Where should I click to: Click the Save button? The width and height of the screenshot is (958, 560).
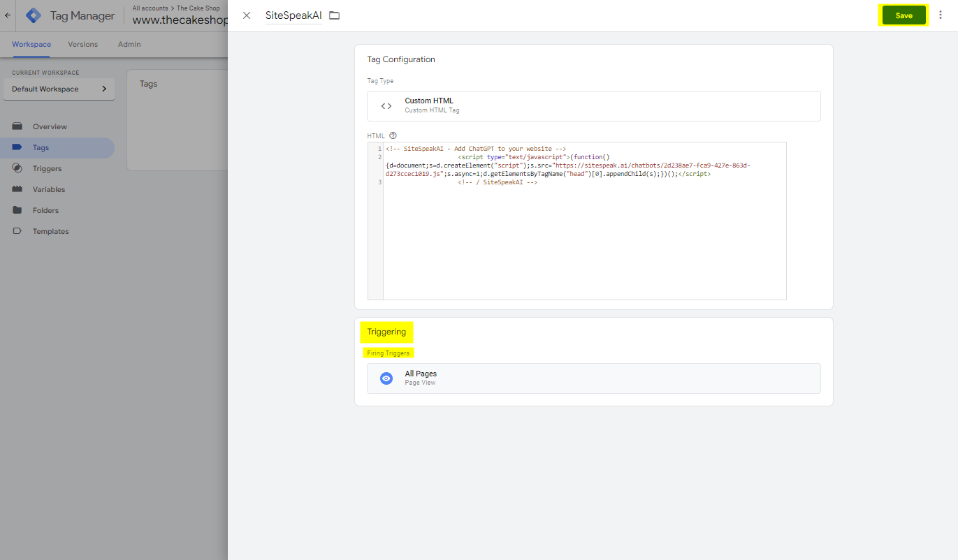(x=903, y=15)
